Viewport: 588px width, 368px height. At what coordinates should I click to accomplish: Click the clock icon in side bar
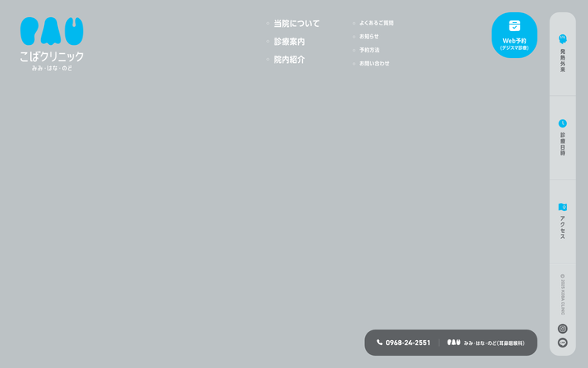[563, 123]
